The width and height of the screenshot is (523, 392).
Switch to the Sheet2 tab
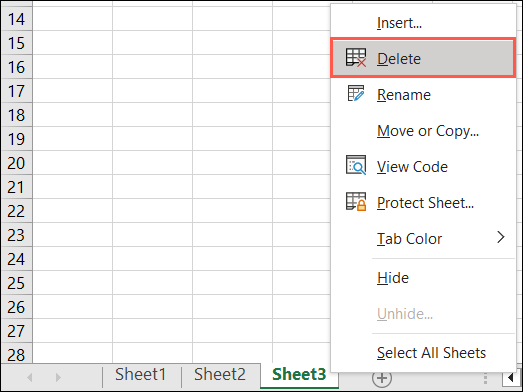[x=220, y=374]
